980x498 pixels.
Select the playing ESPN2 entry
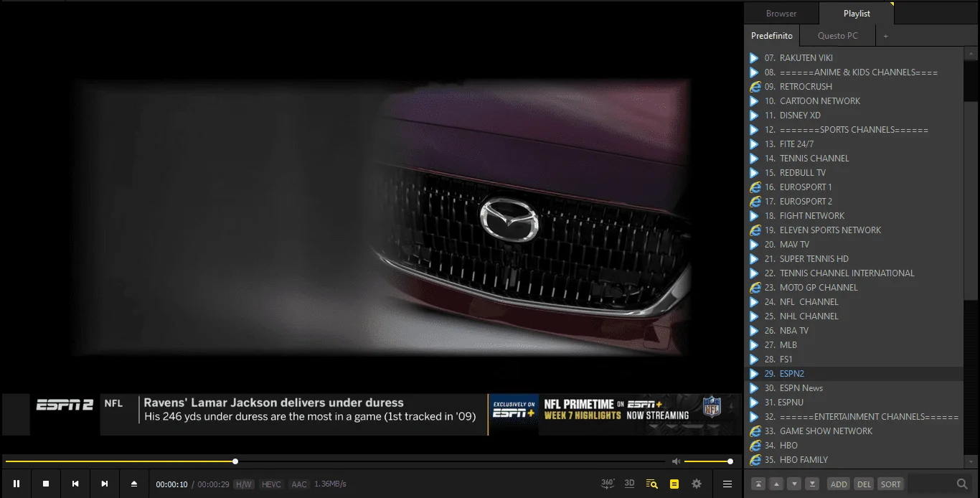click(x=855, y=374)
